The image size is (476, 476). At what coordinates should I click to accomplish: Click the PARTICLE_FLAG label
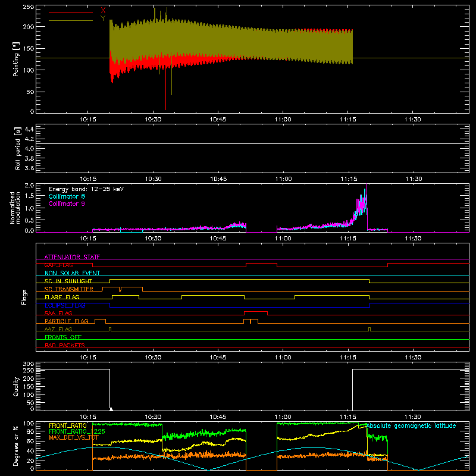pos(67,321)
